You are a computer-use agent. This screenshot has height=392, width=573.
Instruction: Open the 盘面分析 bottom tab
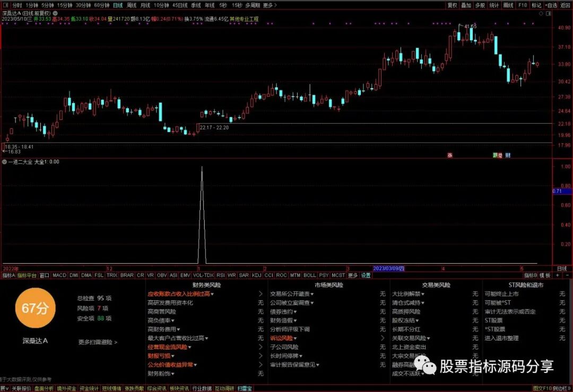point(44,389)
